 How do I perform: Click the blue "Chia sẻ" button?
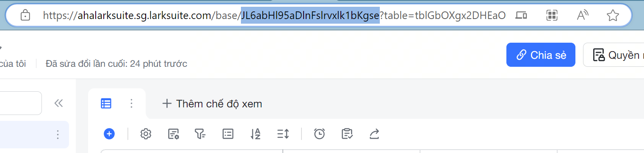coord(541,55)
